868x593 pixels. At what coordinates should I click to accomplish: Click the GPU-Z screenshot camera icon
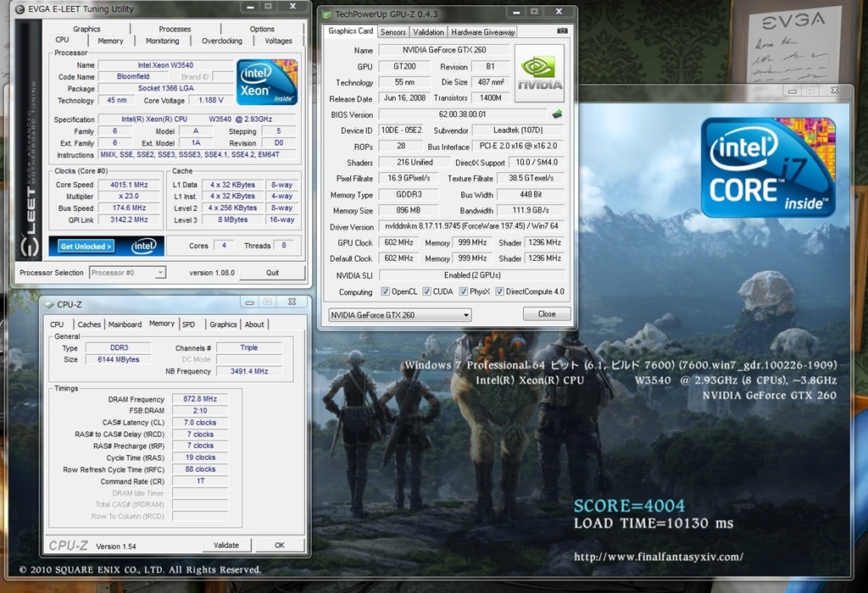(562, 31)
